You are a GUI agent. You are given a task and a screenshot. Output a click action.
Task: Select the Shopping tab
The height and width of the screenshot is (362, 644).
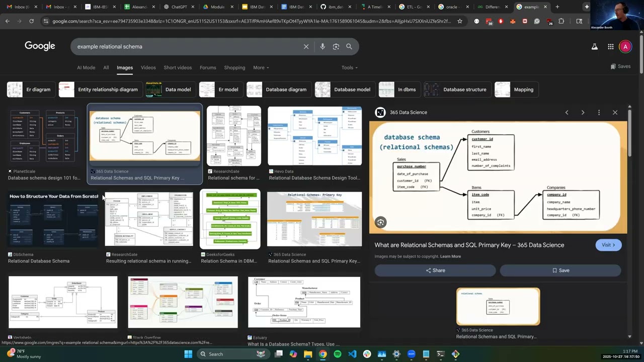pyautogui.click(x=234, y=67)
